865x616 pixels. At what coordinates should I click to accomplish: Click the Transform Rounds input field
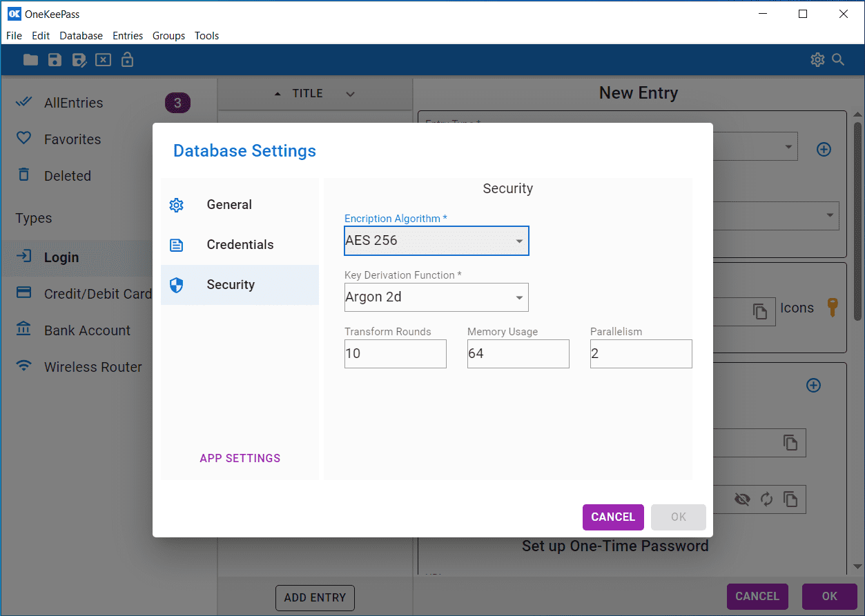pos(395,354)
